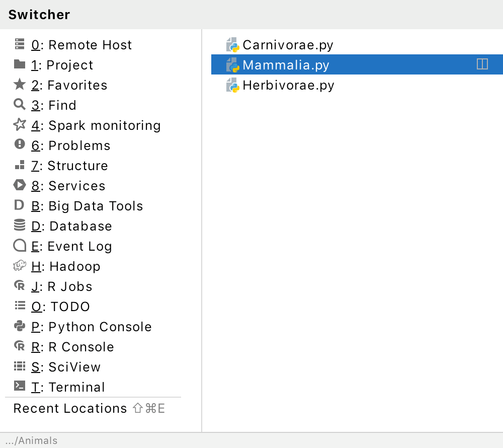The image size is (503, 448).
Task: Switch to Carnivorae.py file
Action: tap(288, 45)
